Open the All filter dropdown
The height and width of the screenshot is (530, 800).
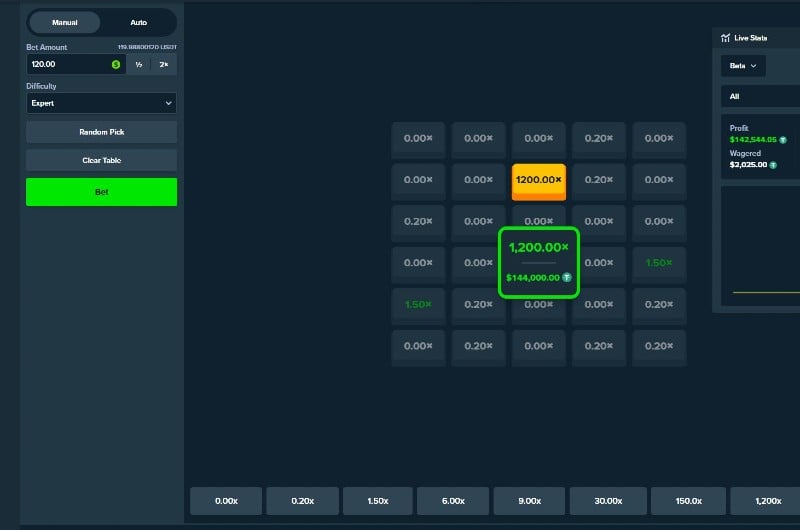758,97
